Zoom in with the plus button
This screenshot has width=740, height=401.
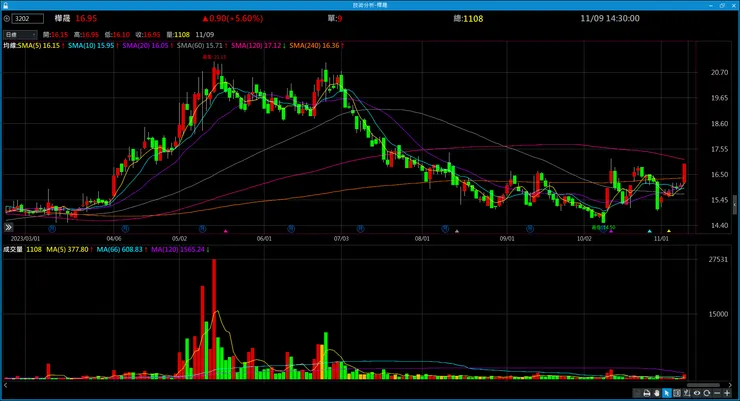(727, 393)
